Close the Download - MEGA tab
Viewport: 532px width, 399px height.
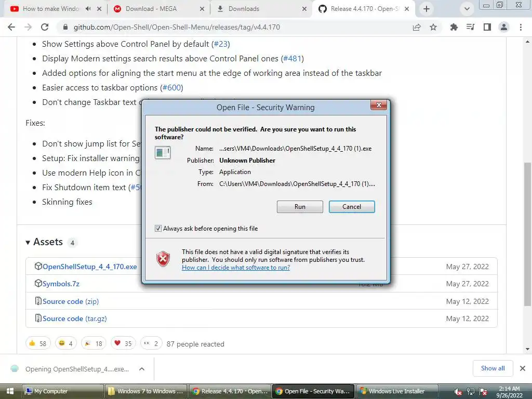[x=202, y=9]
